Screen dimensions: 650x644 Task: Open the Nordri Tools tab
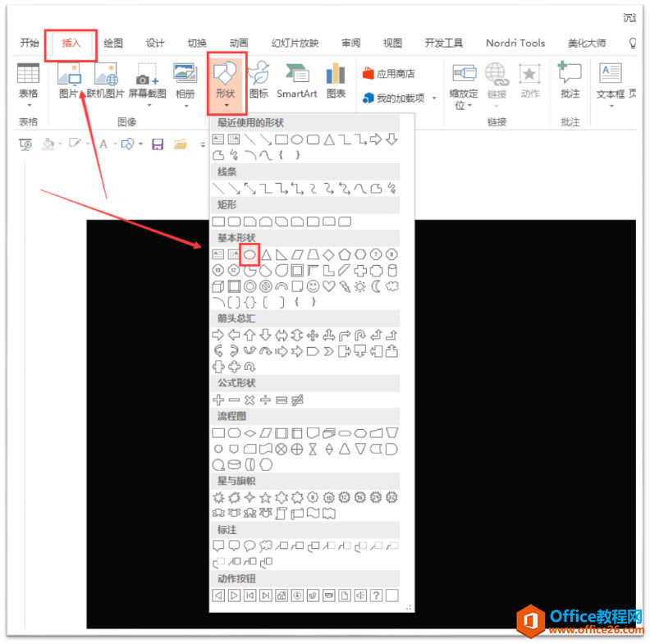(515, 43)
